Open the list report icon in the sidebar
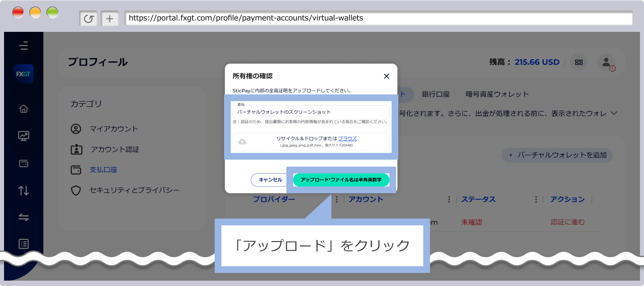This screenshot has width=644, height=286. pyautogui.click(x=23, y=244)
